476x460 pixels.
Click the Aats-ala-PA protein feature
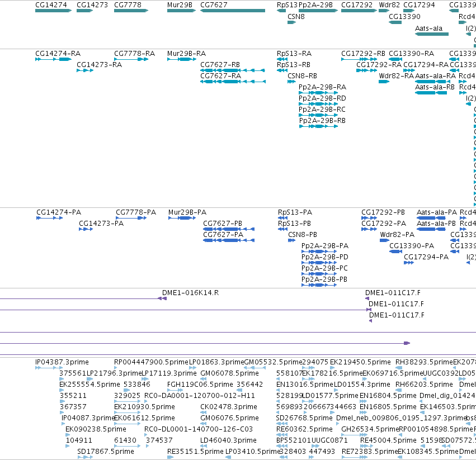pyautogui.click(x=431, y=218)
